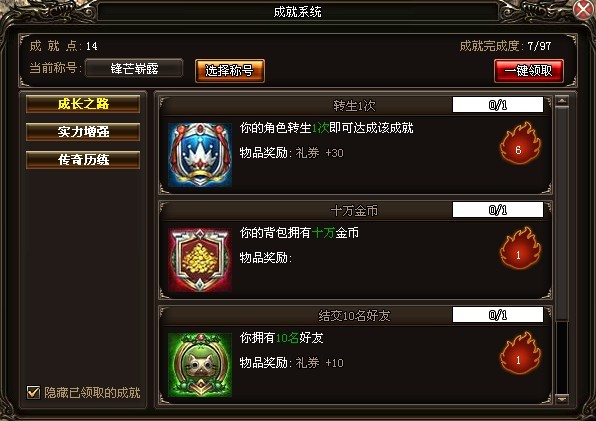This screenshot has width=596, height=421.
Task: Click the flame badge showing 6 points
Action: click(520, 144)
